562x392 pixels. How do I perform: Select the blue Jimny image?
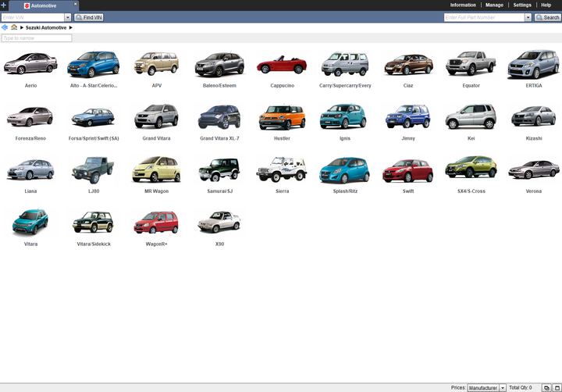(408, 116)
